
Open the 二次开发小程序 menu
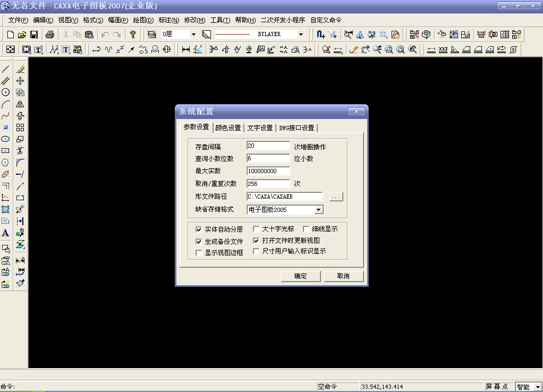(x=283, y=20)
